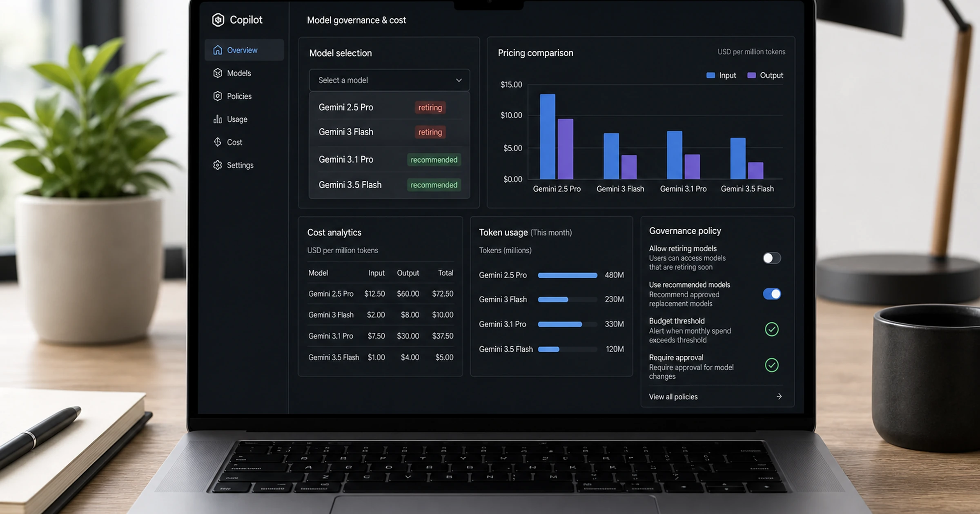Open the Overview sidebar item
Image resolution: width=980 pixels, height=514 pixels.
244,50
